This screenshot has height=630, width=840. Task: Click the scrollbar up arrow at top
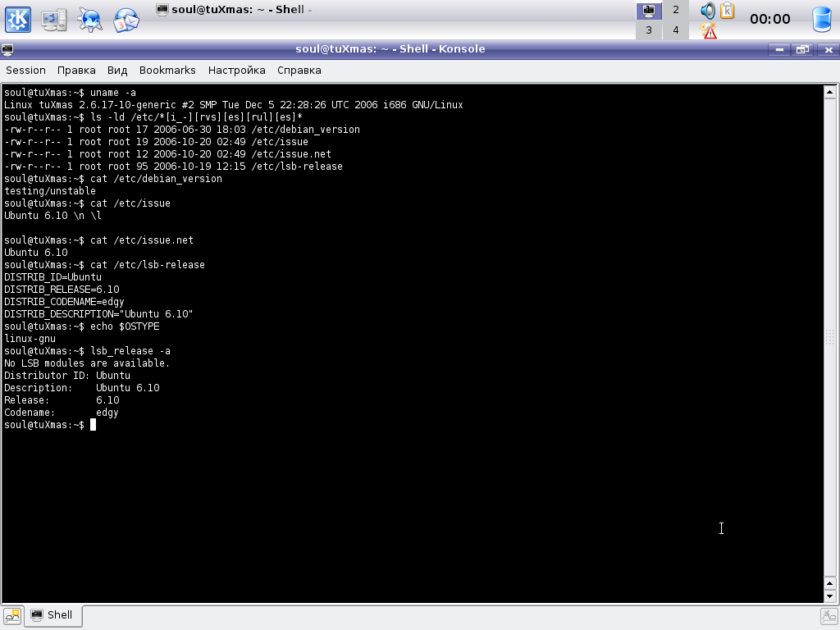(829, 92)
